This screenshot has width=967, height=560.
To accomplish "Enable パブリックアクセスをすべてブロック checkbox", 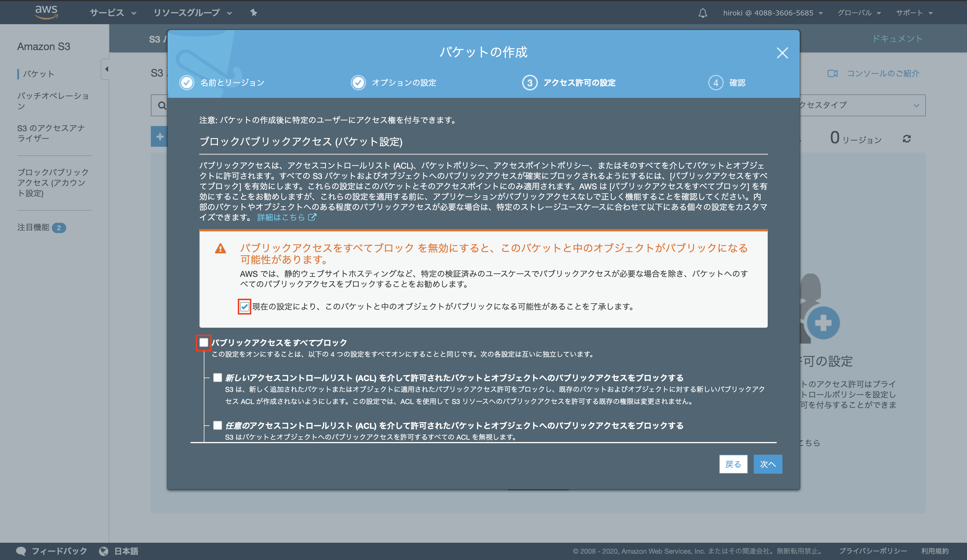I will click(204, 342).
